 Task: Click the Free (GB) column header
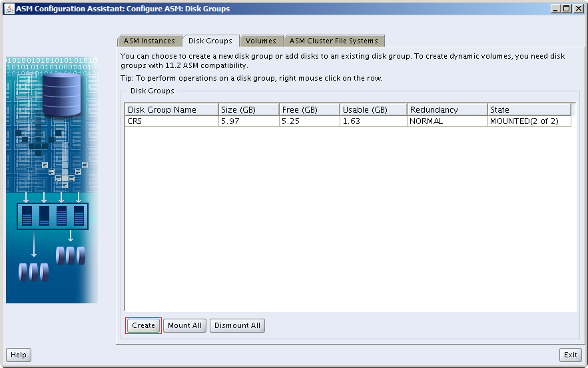(309, 110)
